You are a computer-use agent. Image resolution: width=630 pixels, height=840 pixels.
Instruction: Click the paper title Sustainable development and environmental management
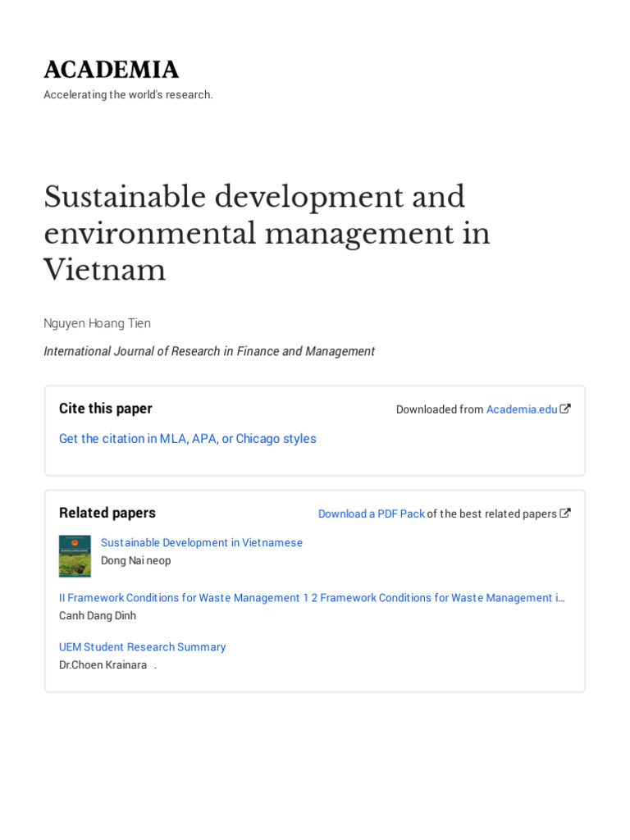point(267,232)
